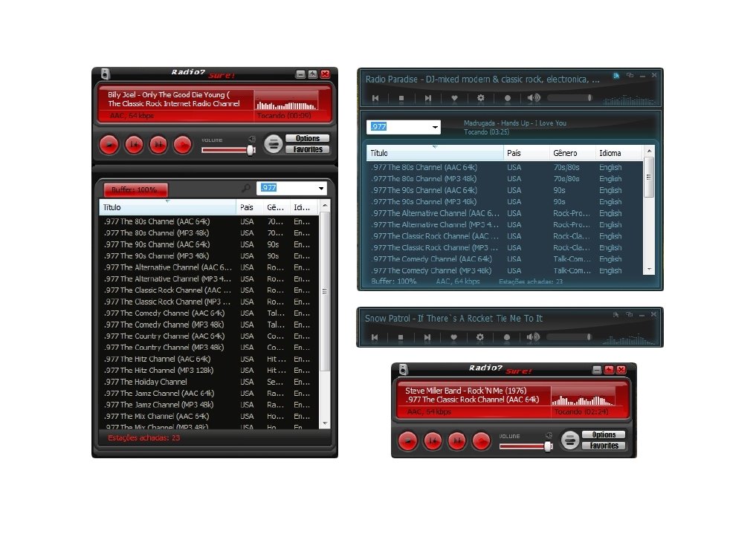Mute audio via the speaker icon in Radio Paradise
Screen dimensions: 756x534
coord(532,97)
